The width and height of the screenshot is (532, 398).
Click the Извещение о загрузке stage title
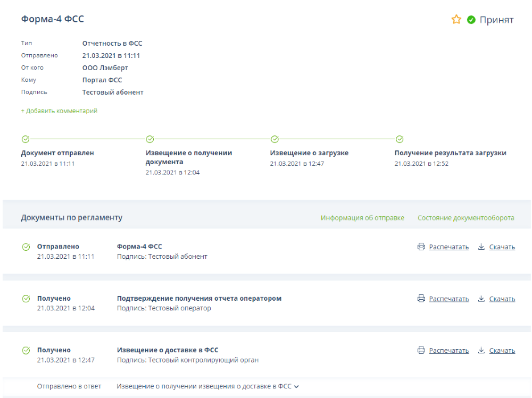[x=309, y=153]
